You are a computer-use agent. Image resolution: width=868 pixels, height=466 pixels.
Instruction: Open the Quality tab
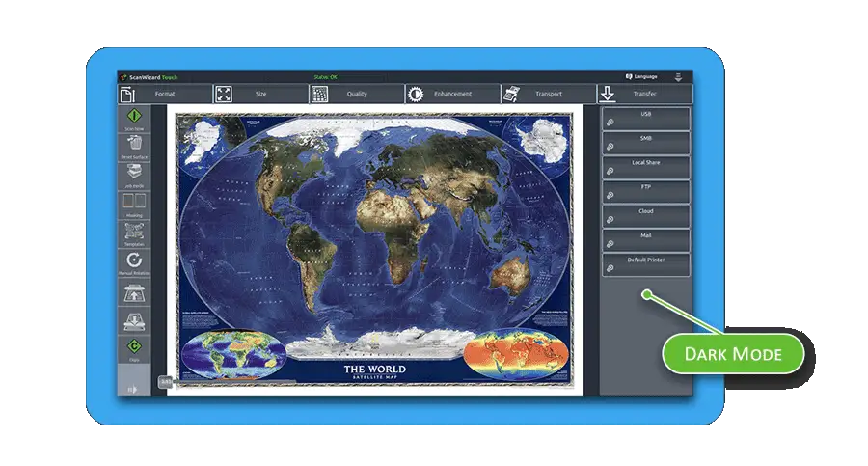tap(357, 94)
